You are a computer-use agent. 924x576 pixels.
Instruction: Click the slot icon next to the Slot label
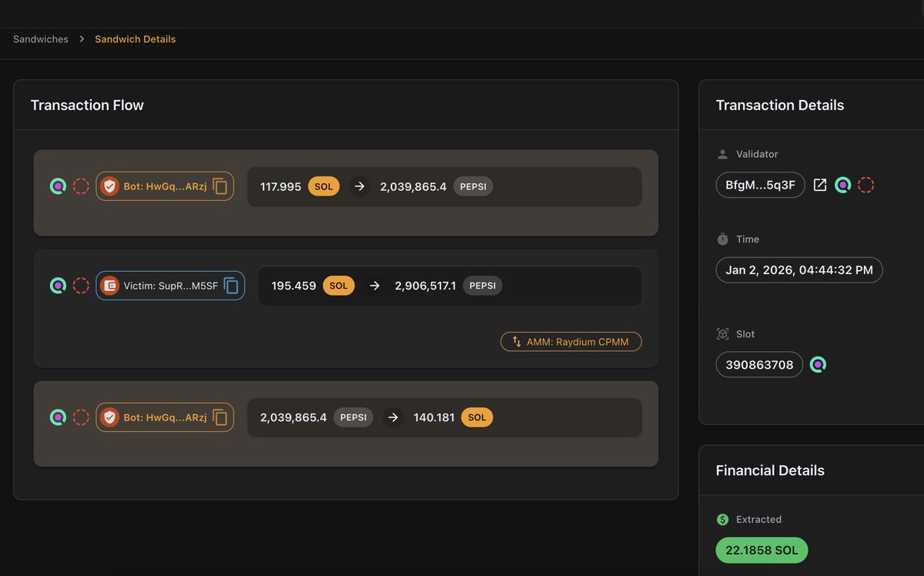pyautogui.click(x=722, y=334)
